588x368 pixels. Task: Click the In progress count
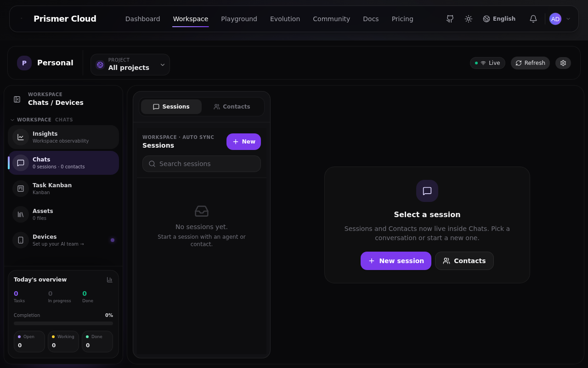[x=50, y=293]
